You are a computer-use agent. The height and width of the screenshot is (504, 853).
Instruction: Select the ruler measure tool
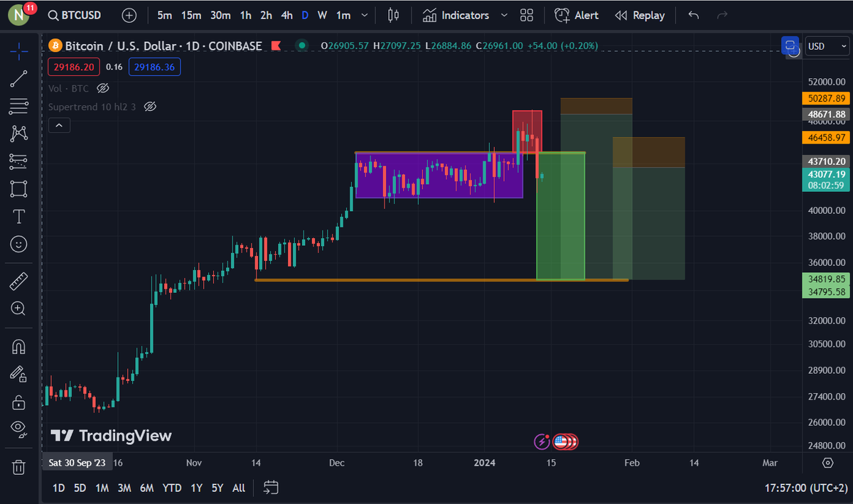click(19, 282)
